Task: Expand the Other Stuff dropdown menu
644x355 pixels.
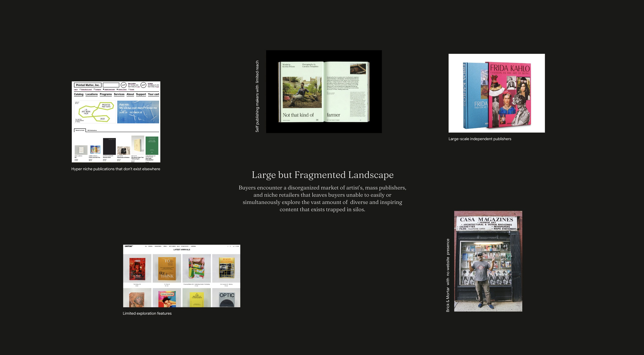Action: click(x=185, y=246)
